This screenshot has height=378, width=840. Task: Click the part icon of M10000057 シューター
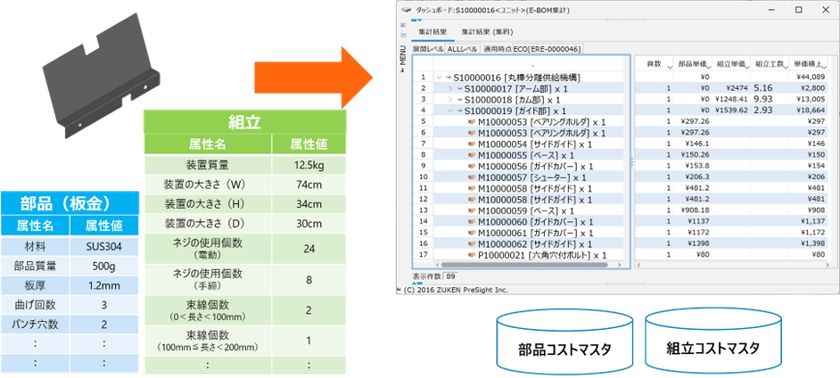click(472, 177)
